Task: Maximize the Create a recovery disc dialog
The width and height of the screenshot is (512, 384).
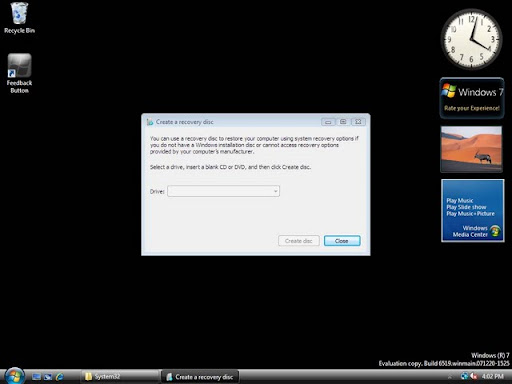Action: click(343, 122)
